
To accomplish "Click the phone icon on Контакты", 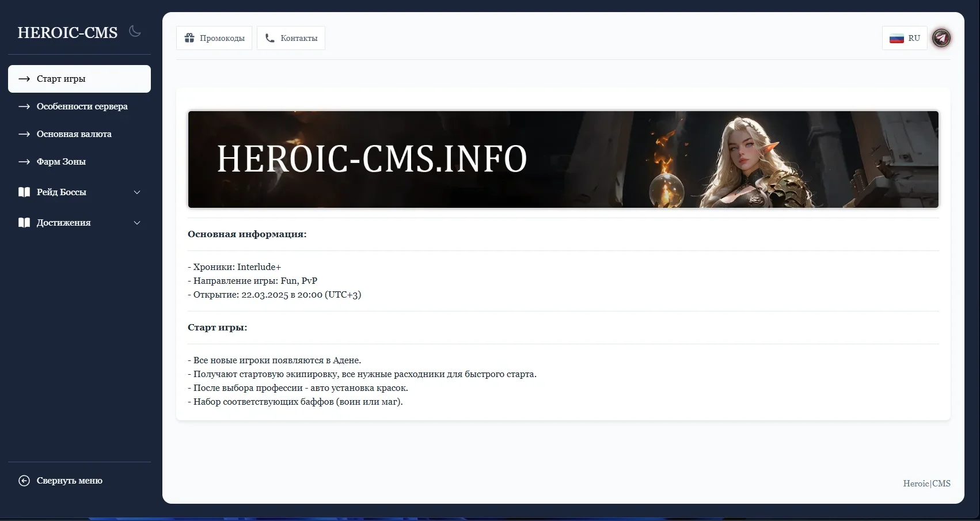I will (x=269, y=38).
